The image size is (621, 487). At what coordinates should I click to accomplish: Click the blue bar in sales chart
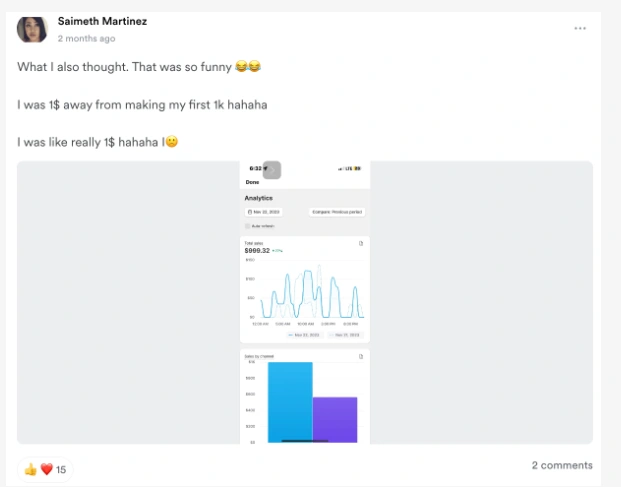[290, 402]
